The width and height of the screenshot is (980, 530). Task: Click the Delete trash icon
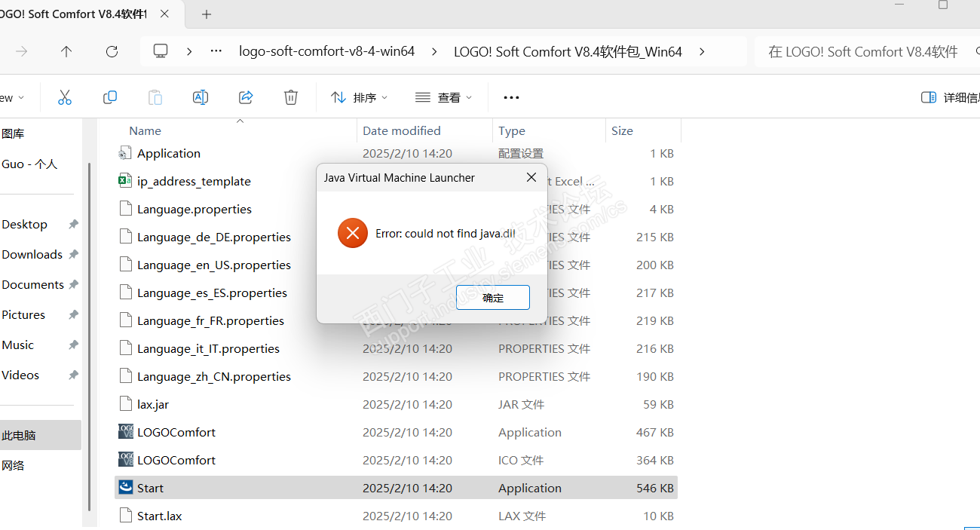click(x=291, y=97)
